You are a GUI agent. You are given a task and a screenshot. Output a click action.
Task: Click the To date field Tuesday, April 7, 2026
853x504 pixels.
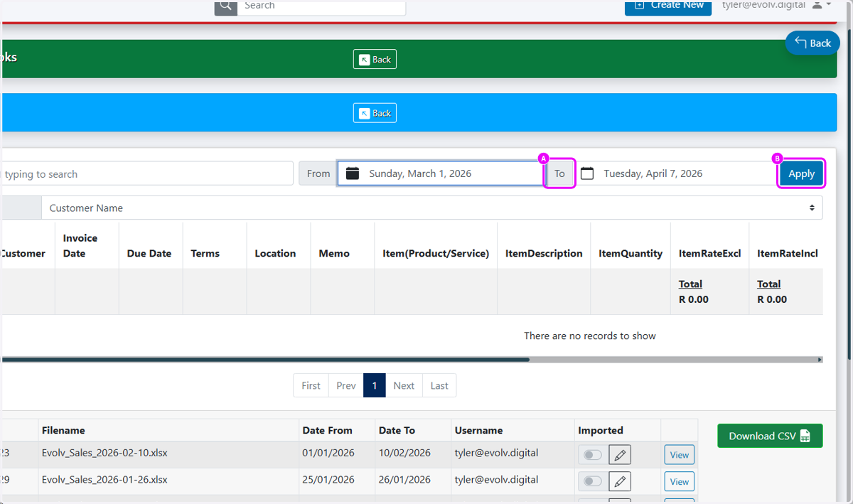click(675, 173)
